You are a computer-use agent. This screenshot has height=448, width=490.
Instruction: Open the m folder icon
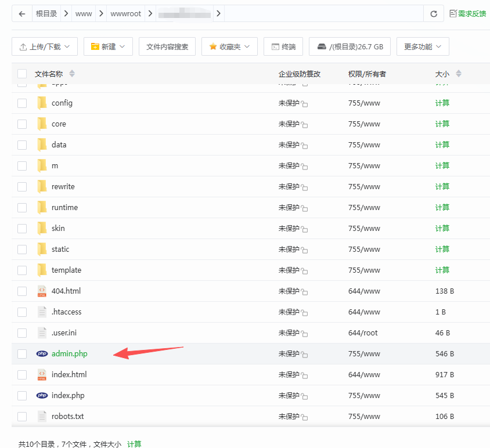pyautogui.click(x=42, y=166)
